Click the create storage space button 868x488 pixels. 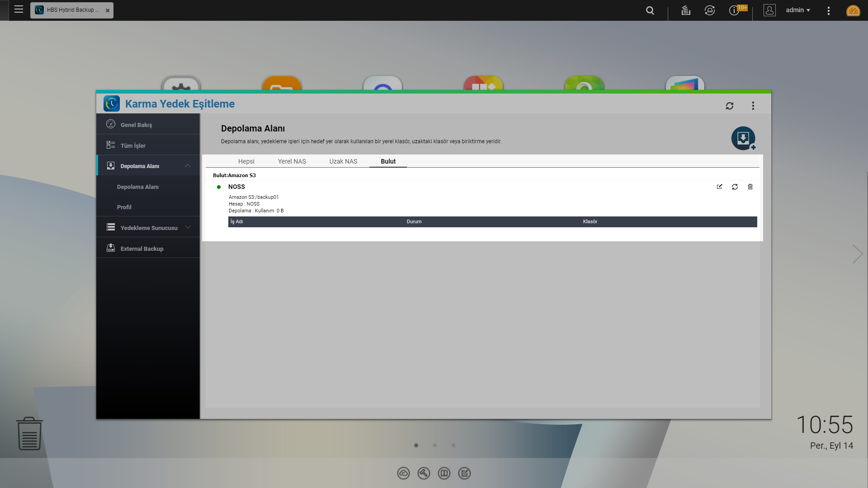pos(743,138)
